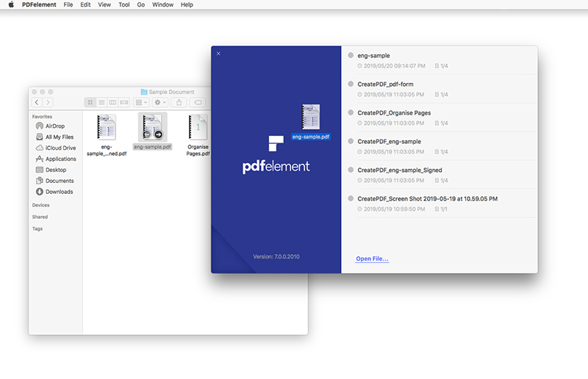Select eng-sample_...ned.pdf file in Finder
This screenshot has height=379, width=588.
pyautogui.click(x=107, y=135)
